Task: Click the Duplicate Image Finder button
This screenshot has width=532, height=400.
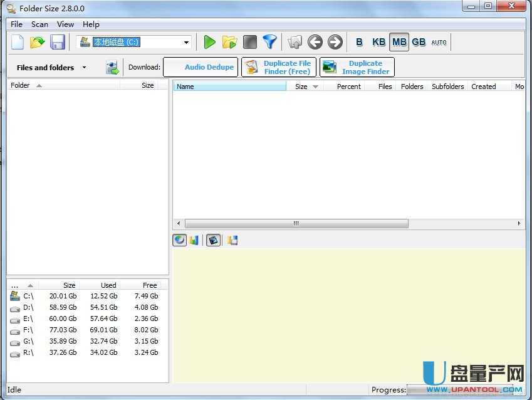Action: pos(357,67)
